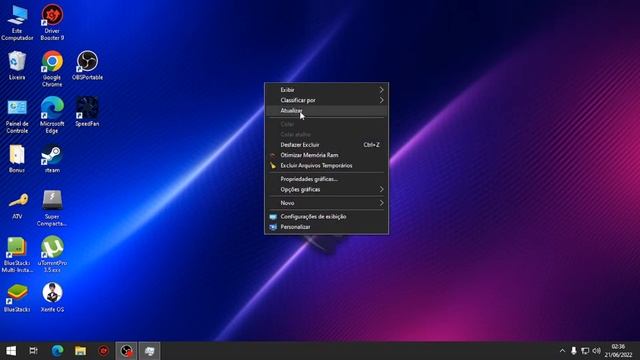
Task: Open network tray icon
Action: click(x=585, y=351)
